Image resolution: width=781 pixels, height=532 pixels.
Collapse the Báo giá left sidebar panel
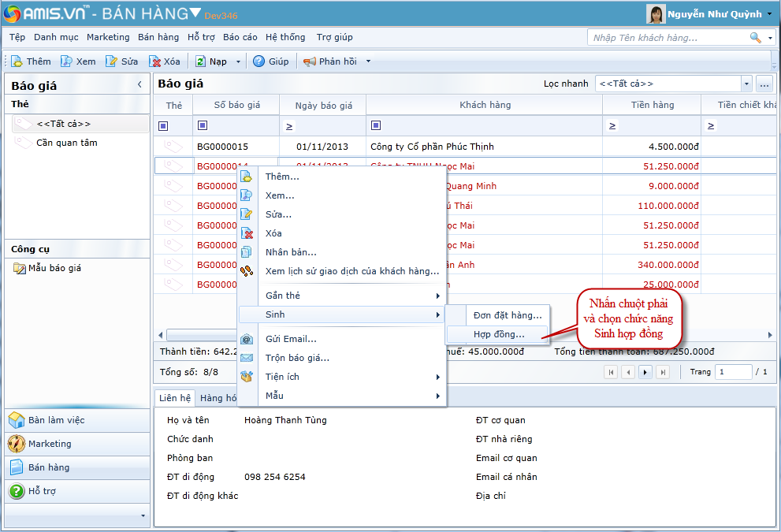(139, 84)
